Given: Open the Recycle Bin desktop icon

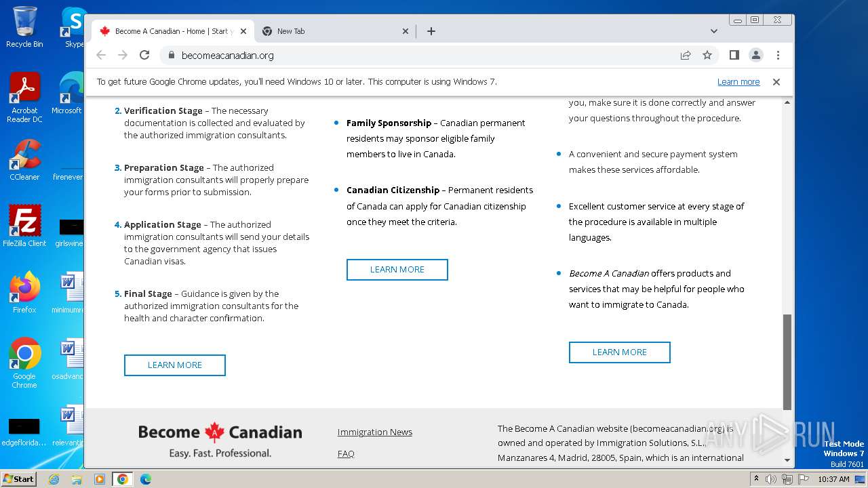Looking at the screenshot, I should (x=24, y=27).
